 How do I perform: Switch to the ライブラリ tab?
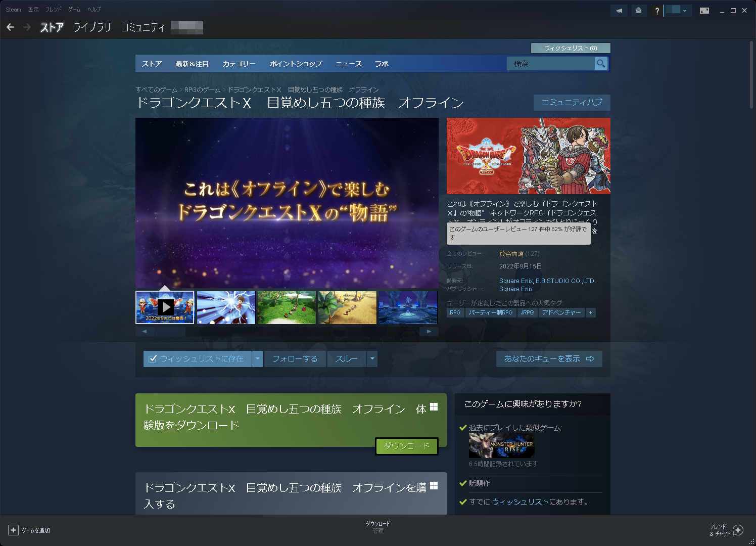92,28
